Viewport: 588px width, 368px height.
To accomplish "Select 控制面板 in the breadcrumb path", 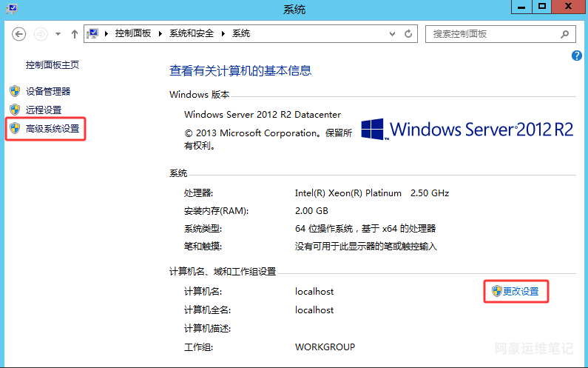I will pos(132,33).
